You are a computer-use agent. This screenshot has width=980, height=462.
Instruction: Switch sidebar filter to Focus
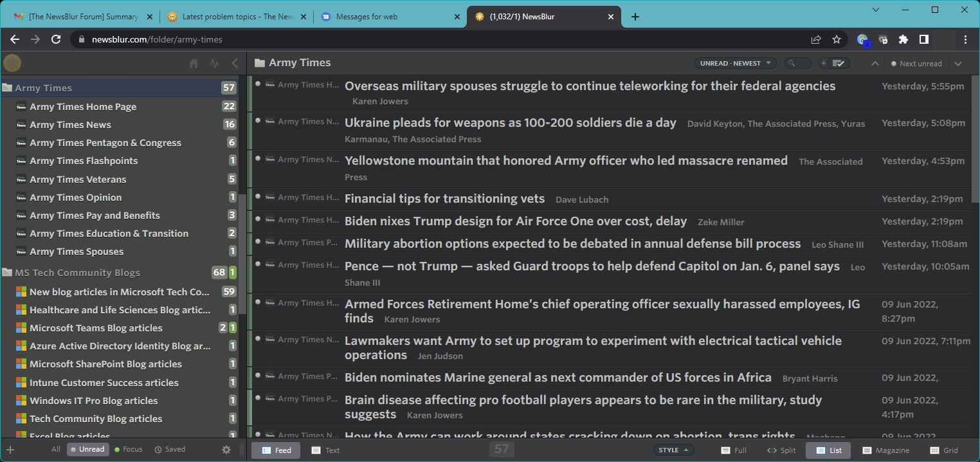point(129,449)
